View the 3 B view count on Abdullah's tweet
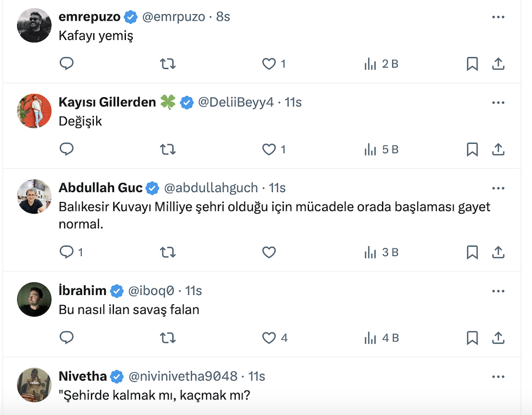Image resolution: width=532 pixels, height=415 pixels. pyautogui.click(x=381, y=252)
